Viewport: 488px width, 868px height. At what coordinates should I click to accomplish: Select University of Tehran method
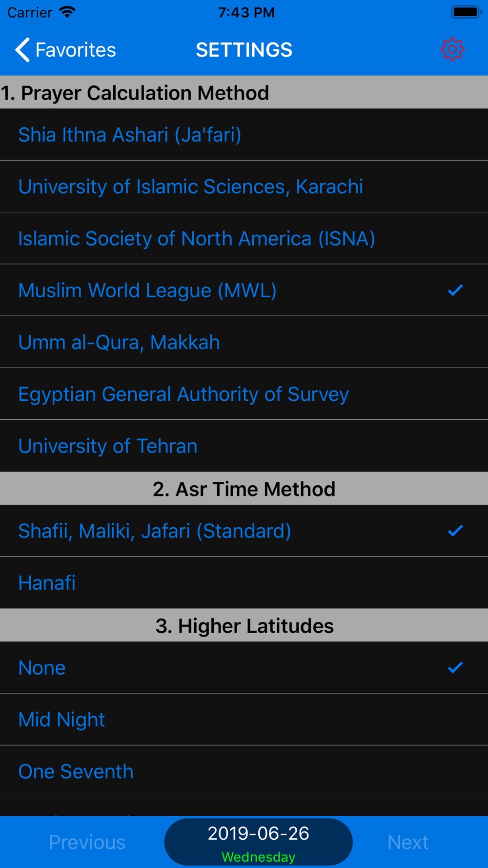[244, 446]
